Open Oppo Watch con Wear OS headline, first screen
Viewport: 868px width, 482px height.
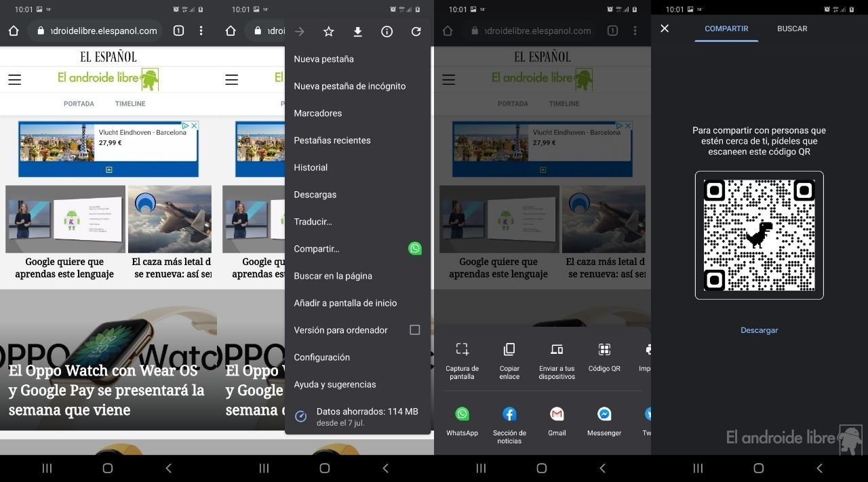(x=106, y=390)
